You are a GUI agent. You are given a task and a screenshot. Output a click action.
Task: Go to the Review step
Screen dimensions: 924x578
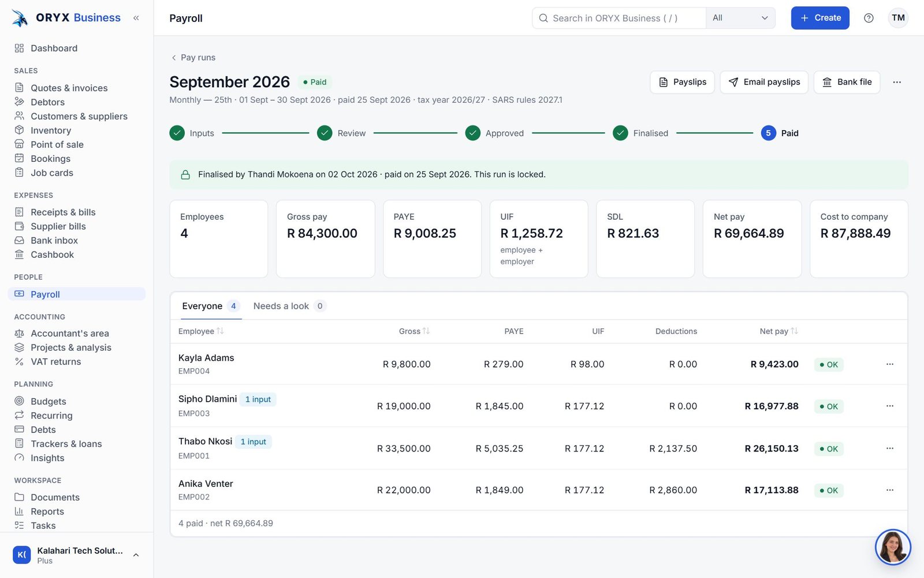pyautogui.click(x=341, y=133)
